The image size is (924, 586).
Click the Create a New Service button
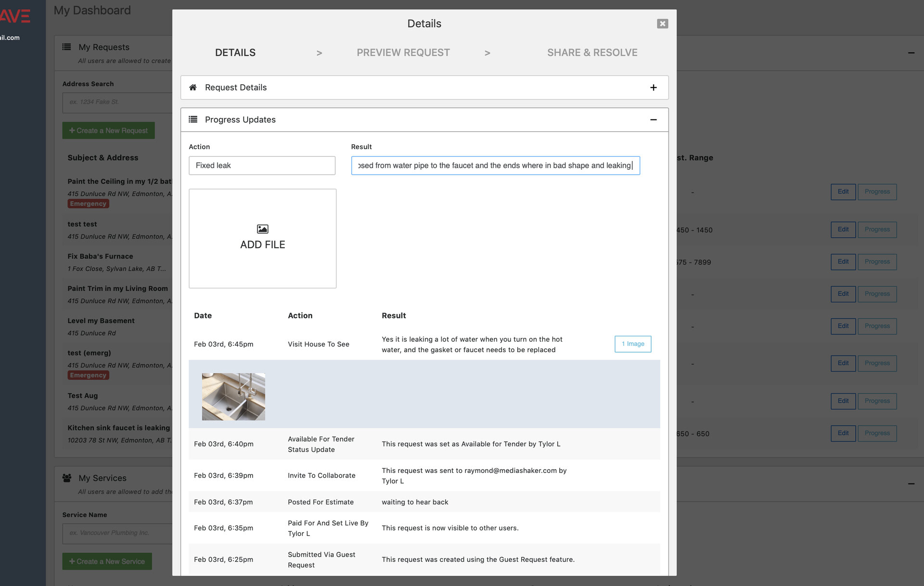tap(108, 561)
